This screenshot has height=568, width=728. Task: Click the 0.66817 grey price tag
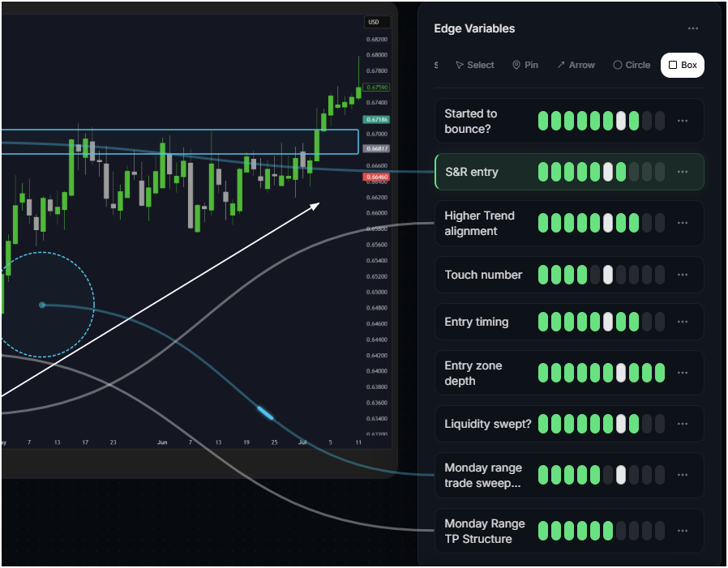point(376,148)
